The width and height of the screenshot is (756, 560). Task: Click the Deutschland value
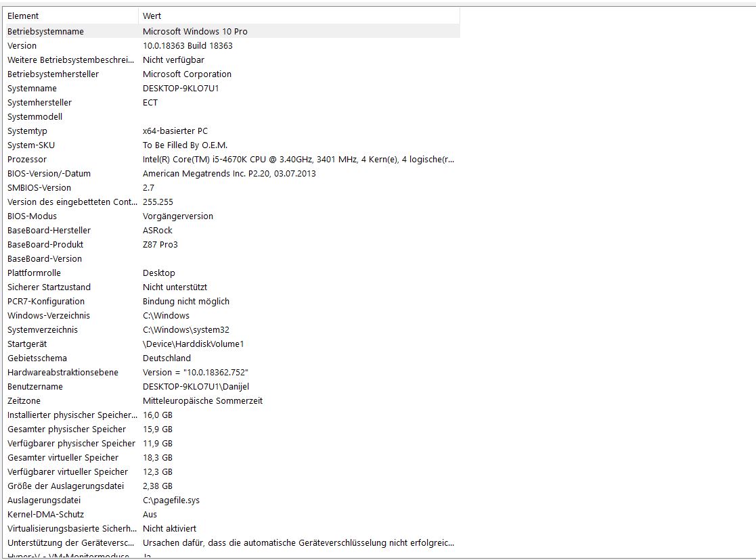pos(166,358)
